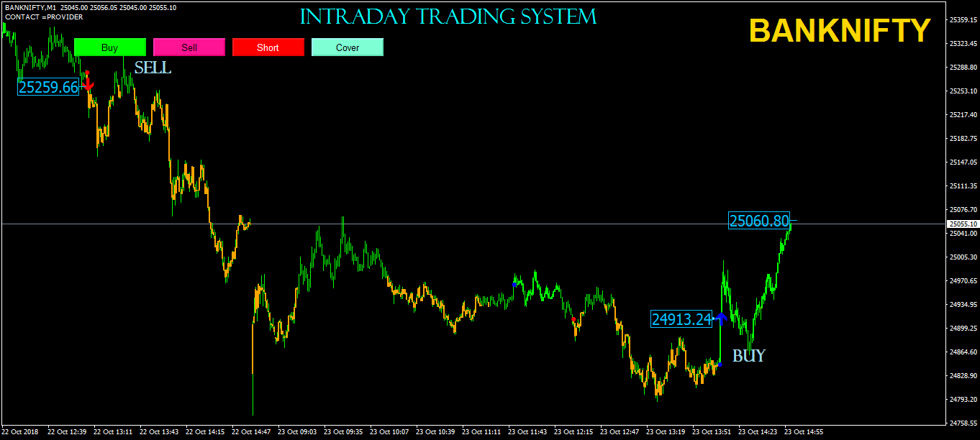Click the 25005.50 price axis value
This screenshot has height=440, width=980.
963,257
